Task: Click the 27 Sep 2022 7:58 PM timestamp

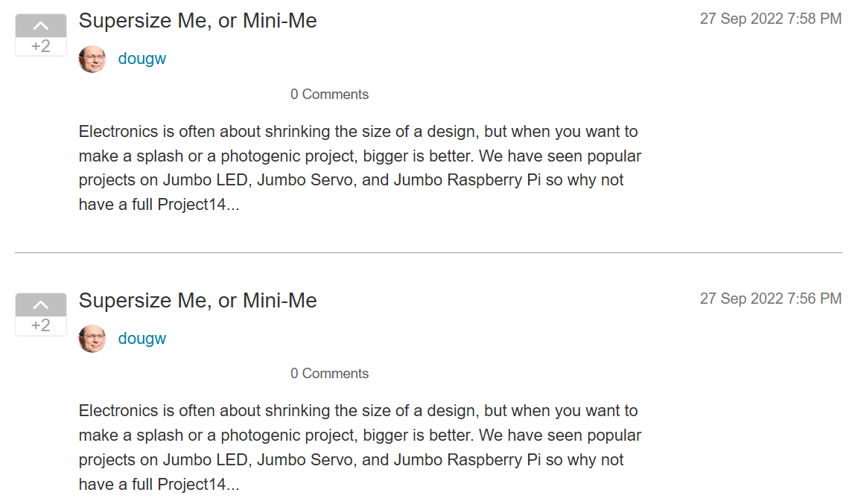Action: 771,19
